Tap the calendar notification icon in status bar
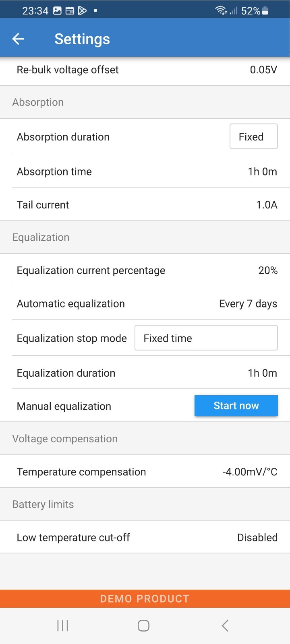 click(70, 11)
